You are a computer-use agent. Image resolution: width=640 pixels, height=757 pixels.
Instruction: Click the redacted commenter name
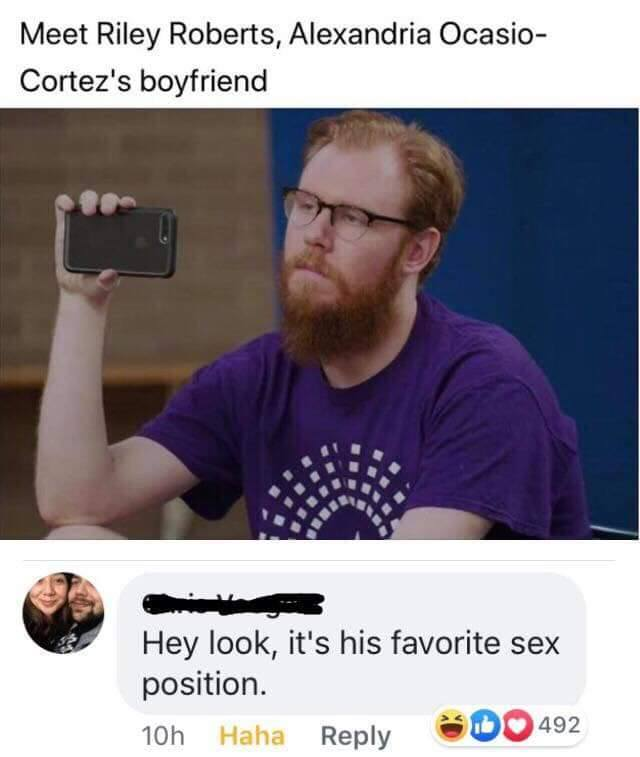pos(232,604)
